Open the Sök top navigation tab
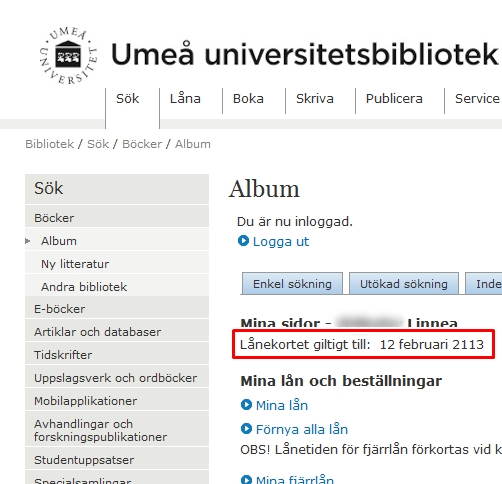Image resolution: width=502 pixels, height=484 pixels. [127, 99]
